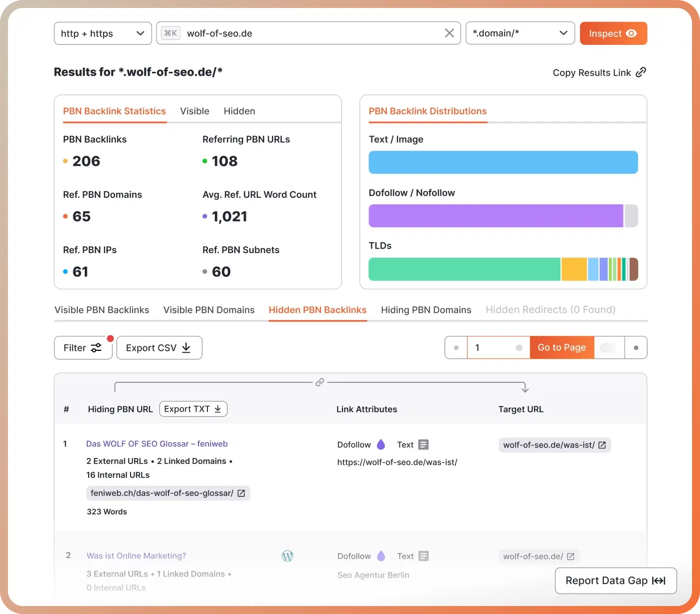This screenshot has width=700, height=614.
Task: Open feniweb.ch URL external link icon
Action: click(241, 493)
